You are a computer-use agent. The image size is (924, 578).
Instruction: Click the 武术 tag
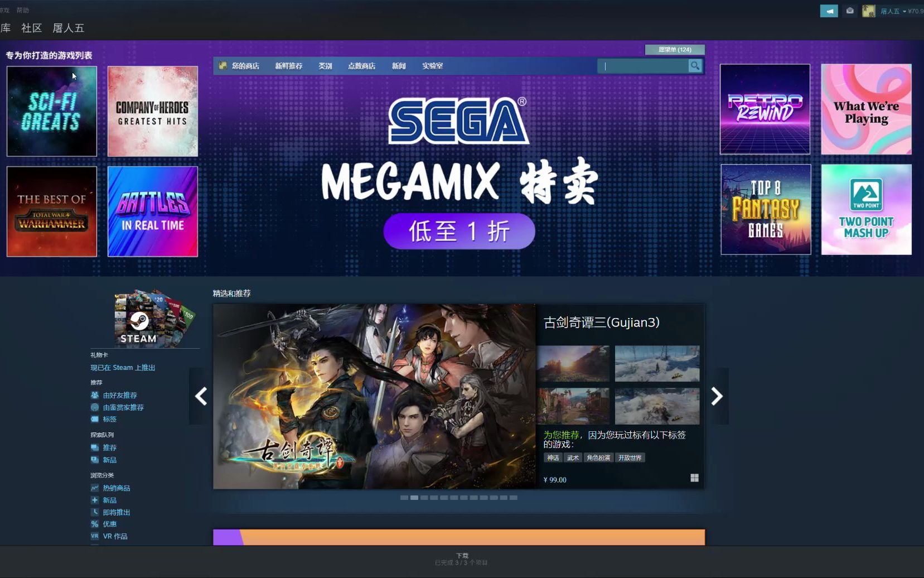pos(573,457)
